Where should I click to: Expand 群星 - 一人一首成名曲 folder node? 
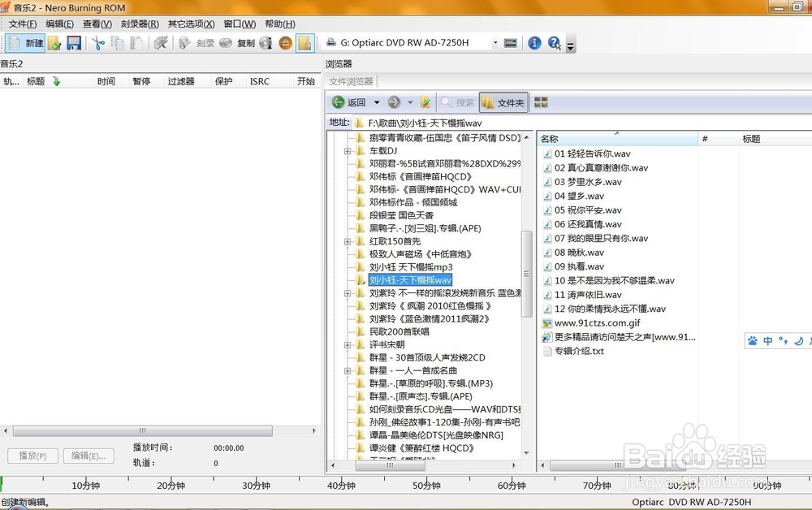(x=348, y=370)
